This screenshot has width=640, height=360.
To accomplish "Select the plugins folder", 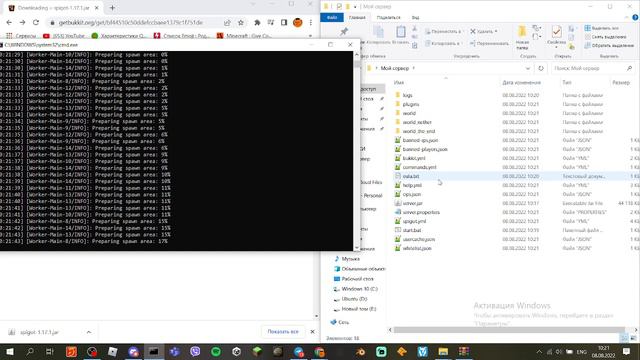I will [x=411, y=104].
